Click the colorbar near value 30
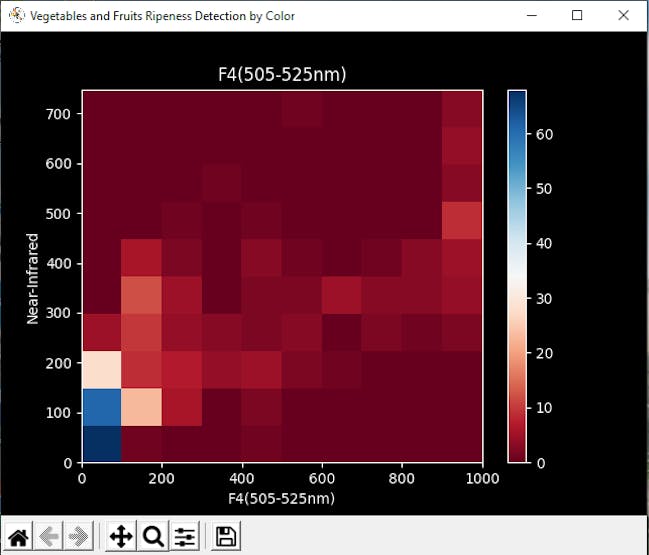Image resolution: width=649 pixels, height=555 pixels. 517,298
